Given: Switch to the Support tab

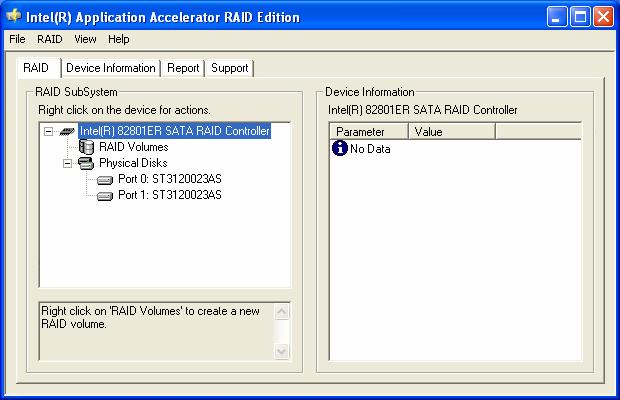Looking at the screenshot, I should [229, 68].
